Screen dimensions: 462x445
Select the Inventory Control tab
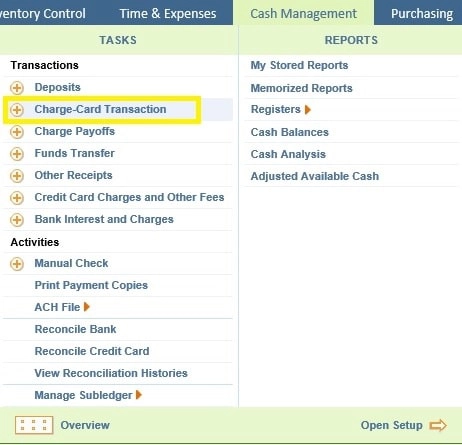[x=43, y=14]
